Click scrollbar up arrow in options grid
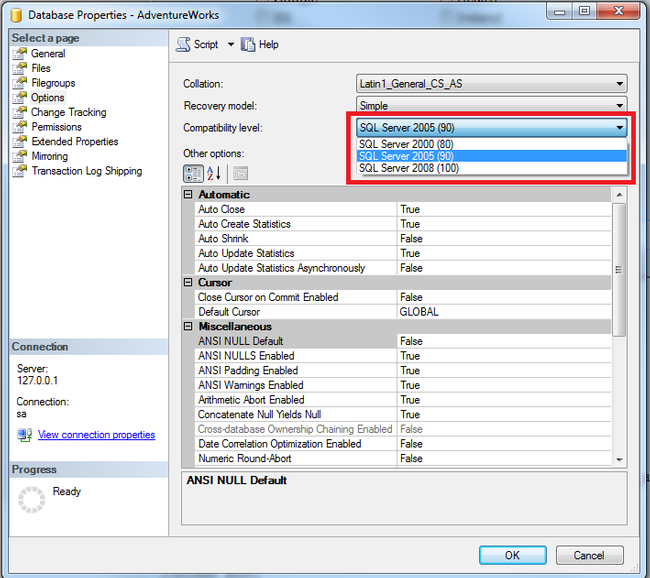The width and height of the screenshot is (650, 578). (x=619, y=195)
